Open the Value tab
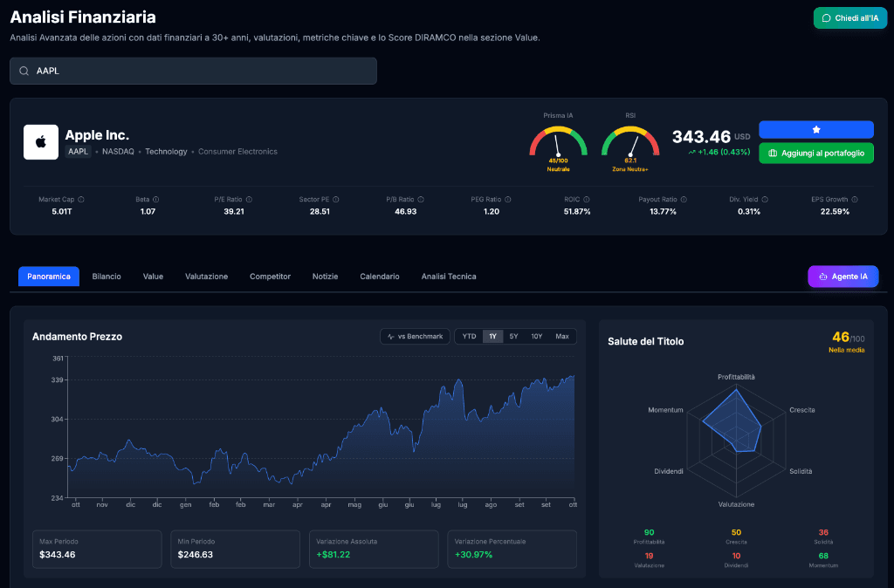 click(153, 277)
